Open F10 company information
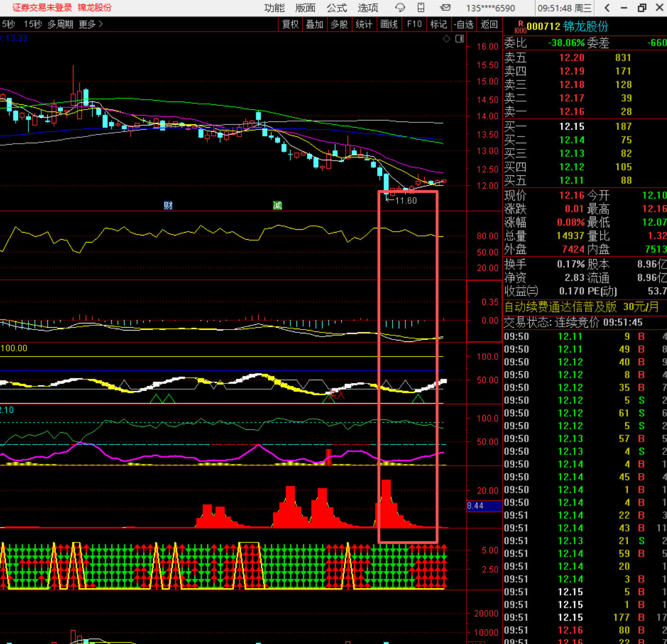 point(414,24)
